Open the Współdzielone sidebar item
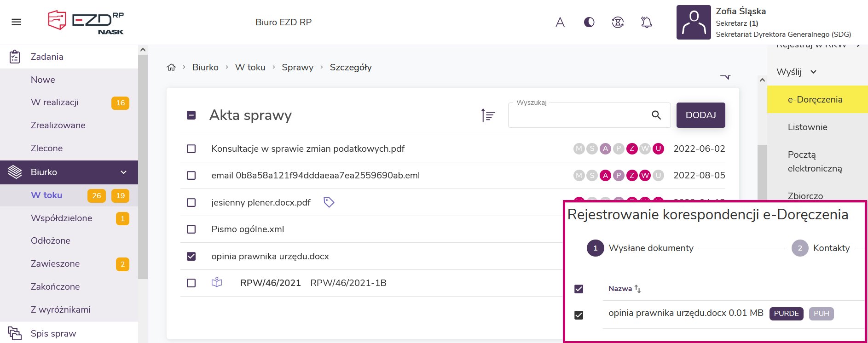This screenshot has width=868, height=343. (x=61, y=218)
